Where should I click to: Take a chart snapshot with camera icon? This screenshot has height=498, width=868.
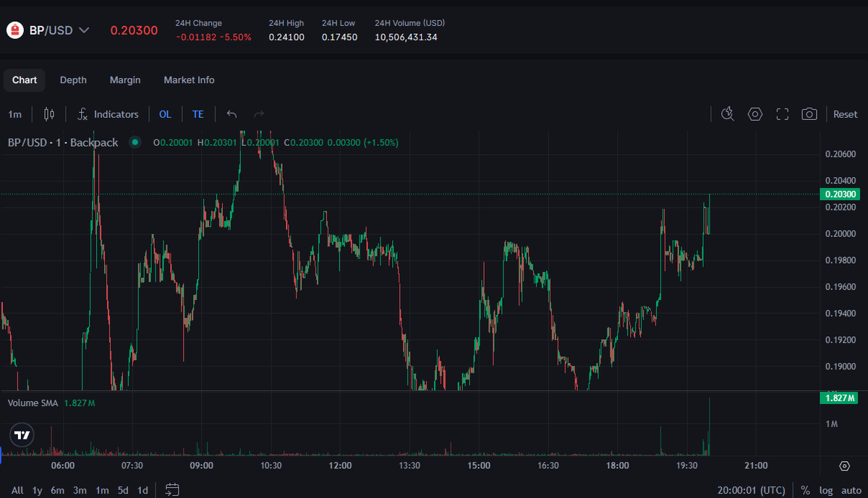(809, 114)
